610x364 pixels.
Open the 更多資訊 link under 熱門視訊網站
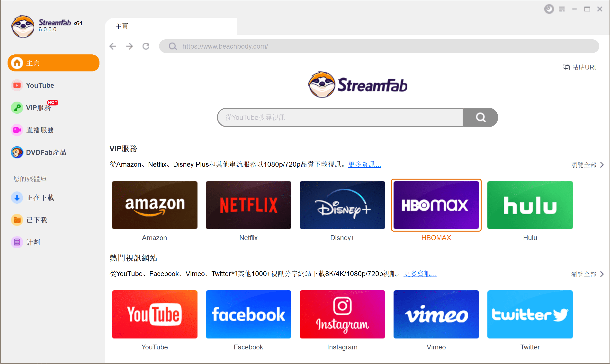click(x=420, y=274)
